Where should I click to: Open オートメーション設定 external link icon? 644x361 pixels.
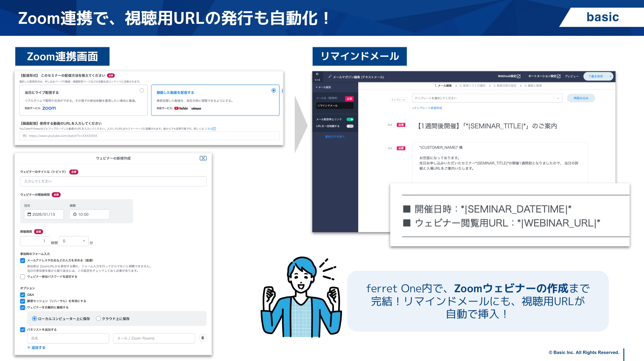(x=559, y=76)
